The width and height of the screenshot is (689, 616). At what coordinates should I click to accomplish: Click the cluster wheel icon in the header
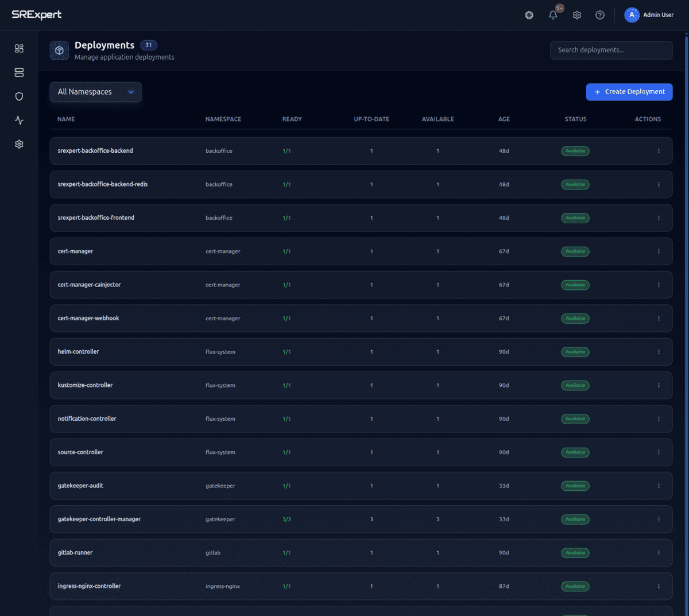pos(529,15)
